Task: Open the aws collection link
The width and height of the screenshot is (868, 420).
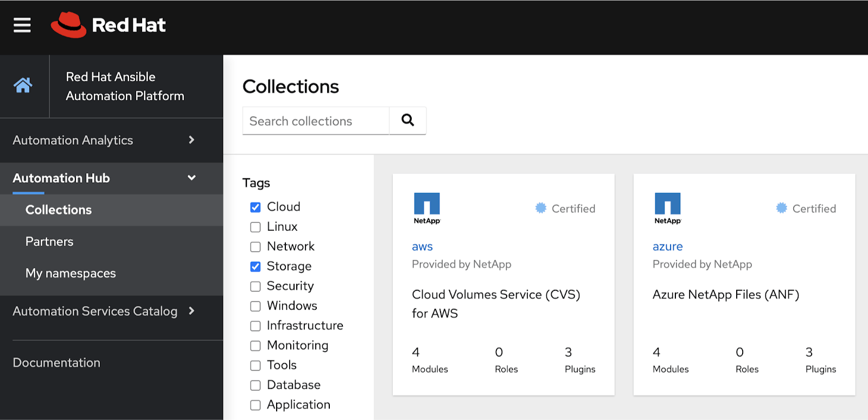Action: coord(422,247)
